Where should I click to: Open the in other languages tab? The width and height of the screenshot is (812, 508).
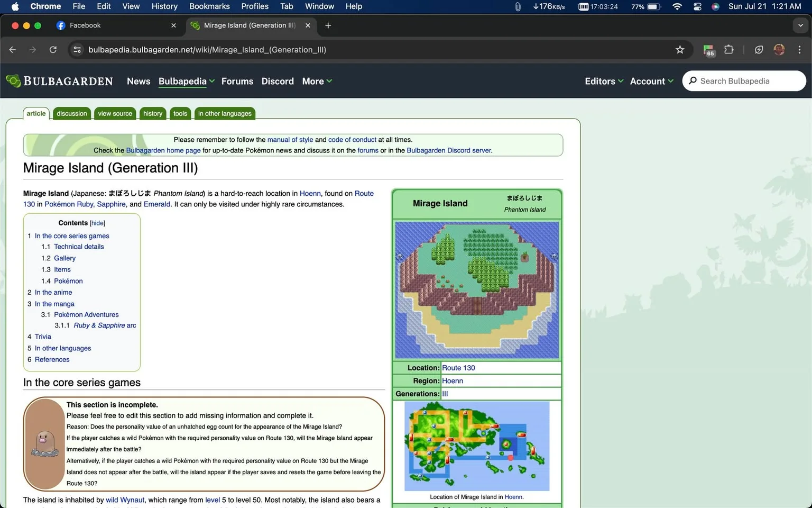(225, 113)
